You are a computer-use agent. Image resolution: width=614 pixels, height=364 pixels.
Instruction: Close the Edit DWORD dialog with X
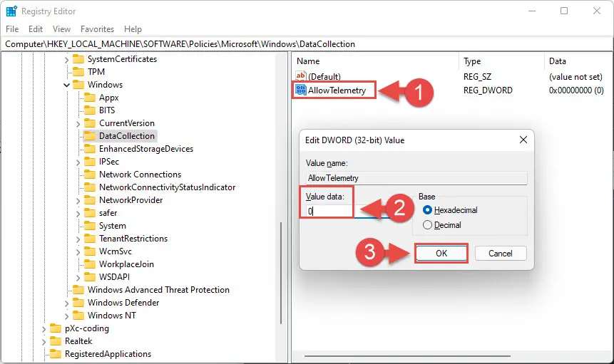click(x=523, y=140)
